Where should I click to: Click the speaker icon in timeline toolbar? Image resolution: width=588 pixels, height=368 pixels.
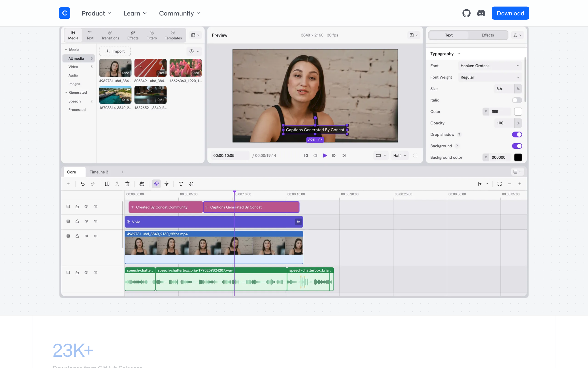tap(191, 184)
